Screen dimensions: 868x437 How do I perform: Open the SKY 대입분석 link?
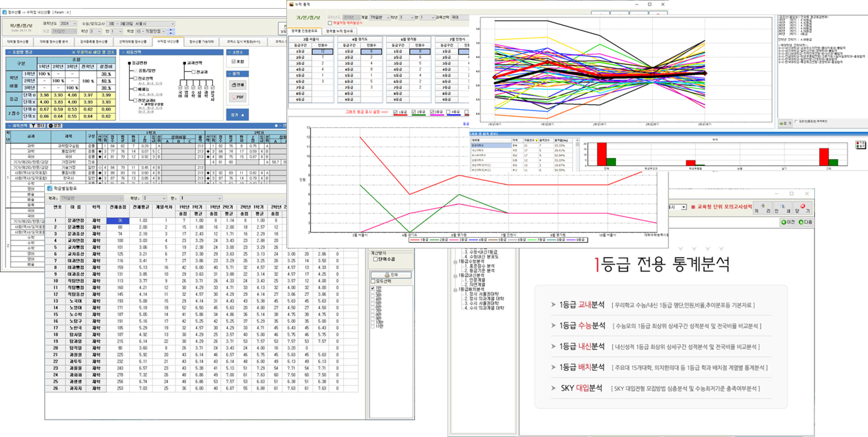coord(581,388)
